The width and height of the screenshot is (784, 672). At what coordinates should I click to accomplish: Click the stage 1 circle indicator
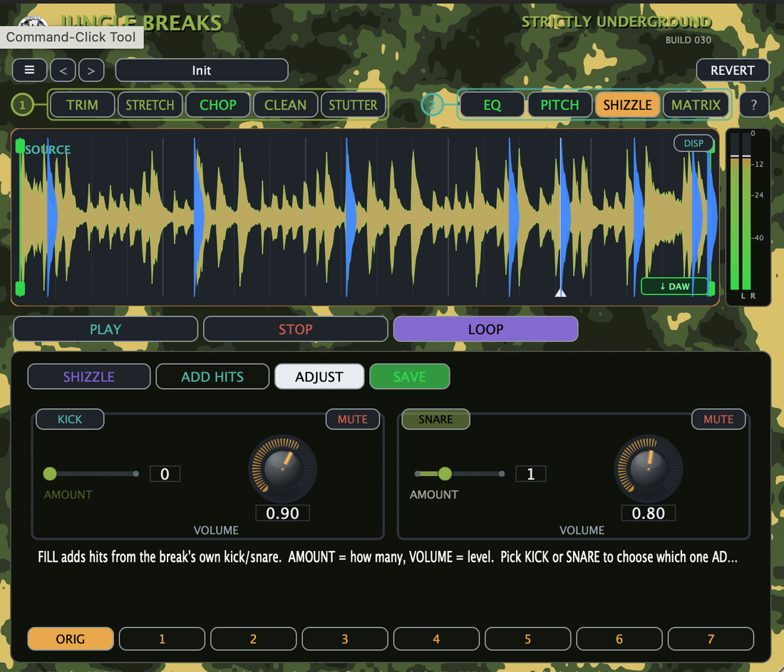(x=22, y=105)
